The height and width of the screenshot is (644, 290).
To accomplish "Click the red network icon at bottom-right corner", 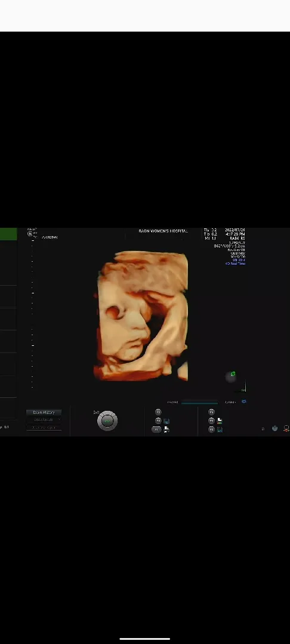I will pos(286,429).
